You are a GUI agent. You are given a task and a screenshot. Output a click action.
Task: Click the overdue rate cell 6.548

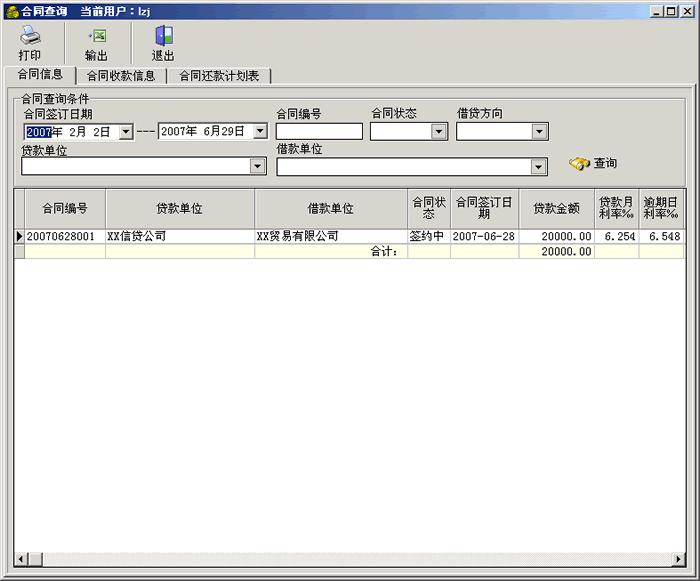pos(661,236)
